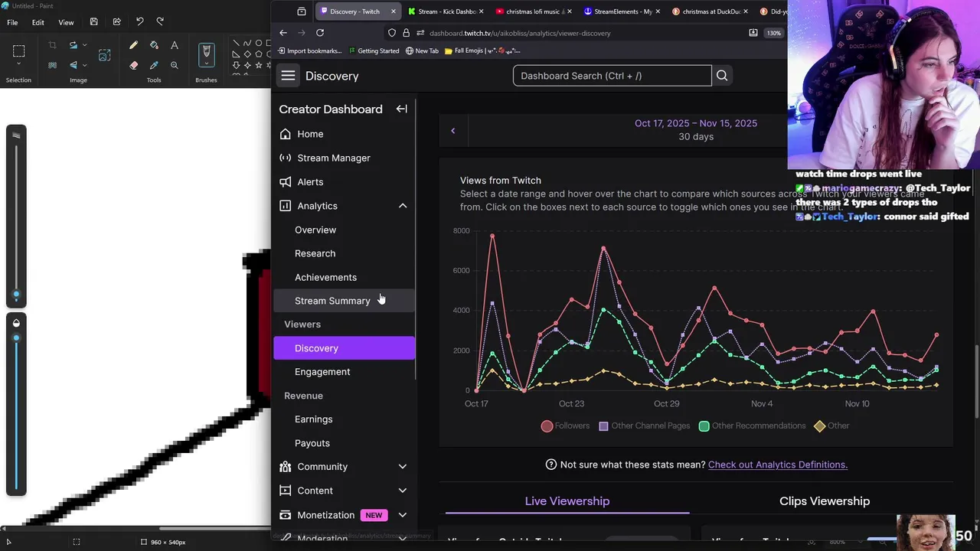Image resolution: width=980 pixels, height=551 pixels.
Task: Choose the Oval shape in Paint
Action: (259, 43)
